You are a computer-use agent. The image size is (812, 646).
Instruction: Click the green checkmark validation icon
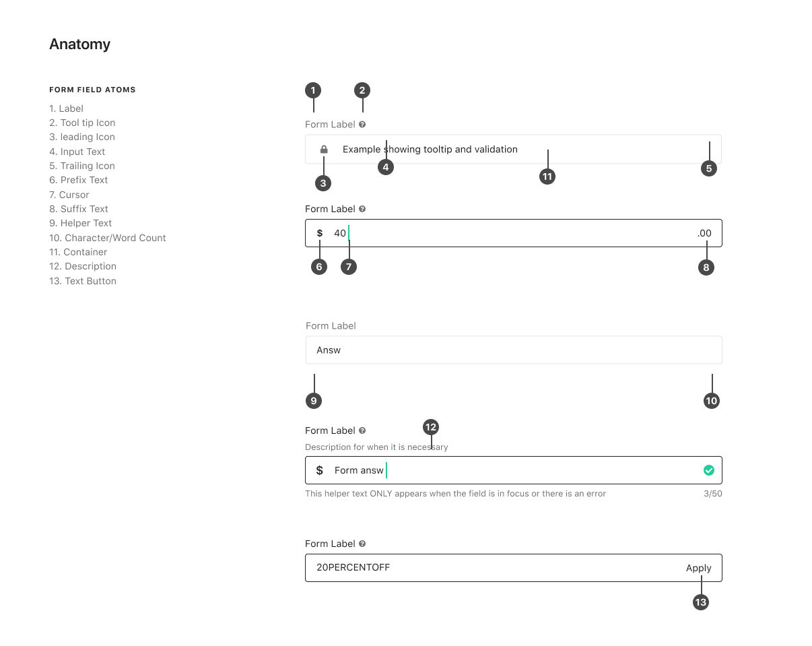709,470
